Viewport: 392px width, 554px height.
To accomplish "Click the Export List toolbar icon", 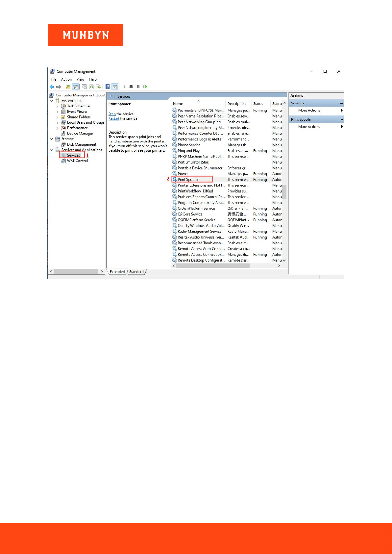I will tap(98, 87).
